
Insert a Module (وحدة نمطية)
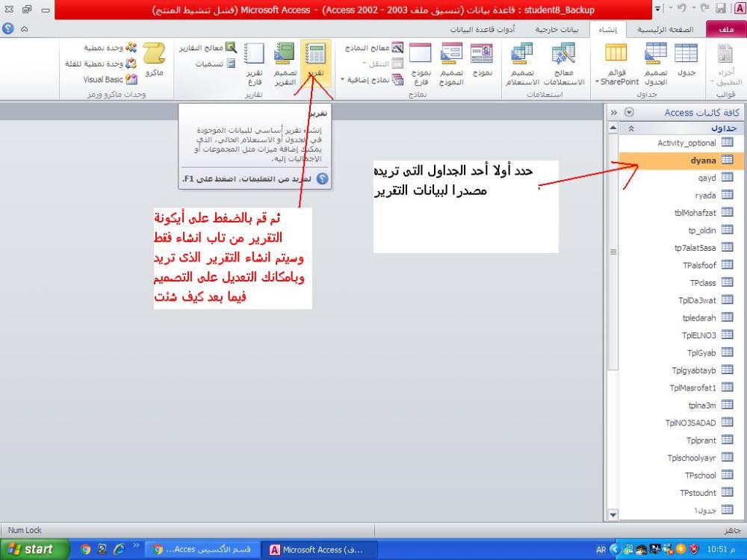pos(111,48)
